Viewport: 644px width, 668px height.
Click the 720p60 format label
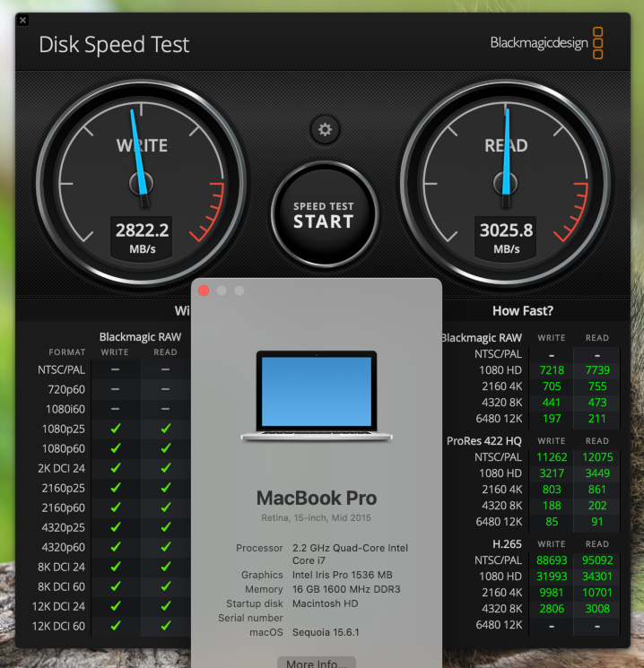66,389
